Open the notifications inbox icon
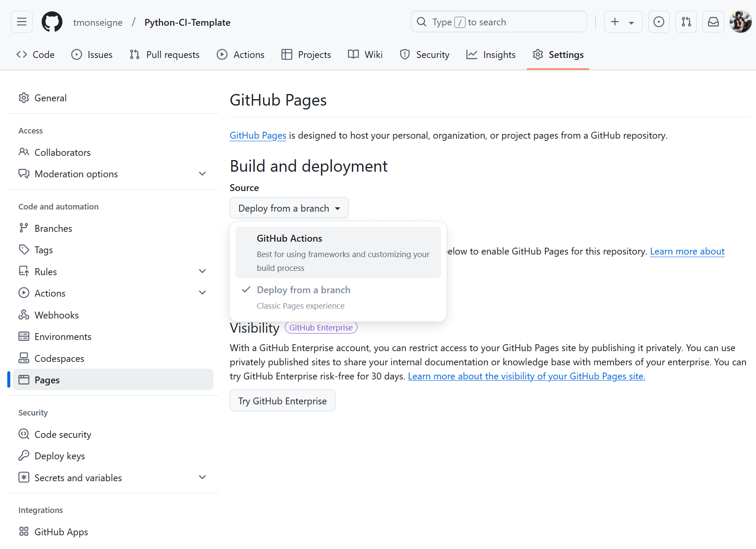Screen dimensions: 756x549 coord(713,22)
